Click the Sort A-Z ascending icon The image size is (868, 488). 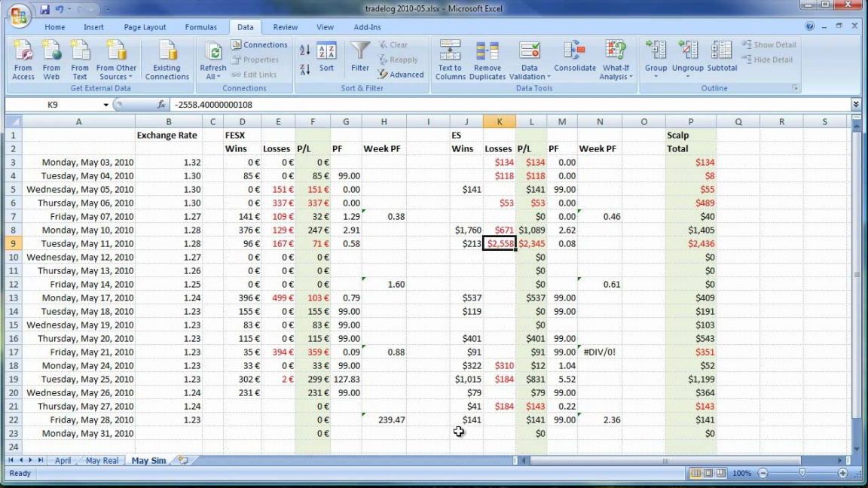305,50
